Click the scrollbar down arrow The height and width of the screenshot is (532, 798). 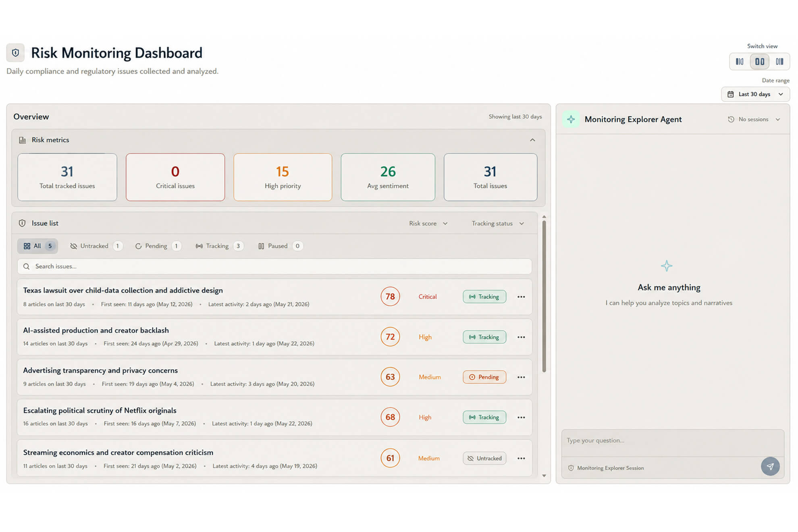pos(544,476)
